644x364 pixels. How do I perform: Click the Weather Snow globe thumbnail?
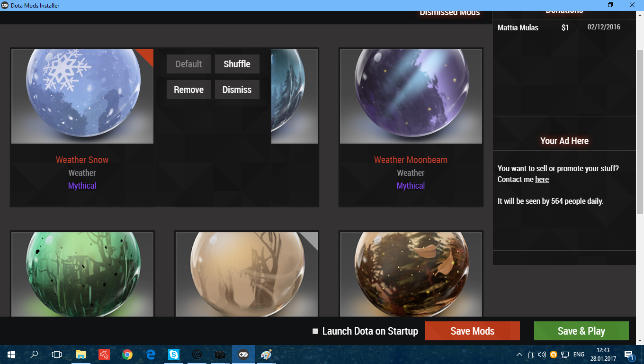tap(82, 96)
